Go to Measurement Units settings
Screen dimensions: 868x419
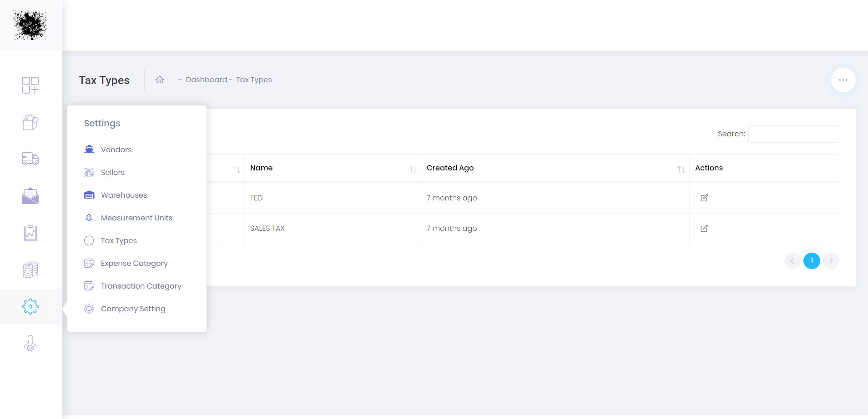[x=136, y=218]
